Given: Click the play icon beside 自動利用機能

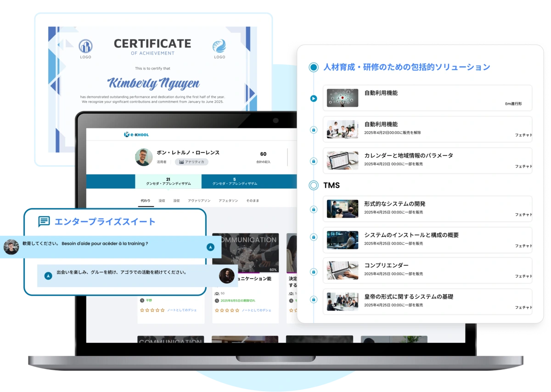Looking at the screenshot, I should pyautogui.click(x=313, y=97).
